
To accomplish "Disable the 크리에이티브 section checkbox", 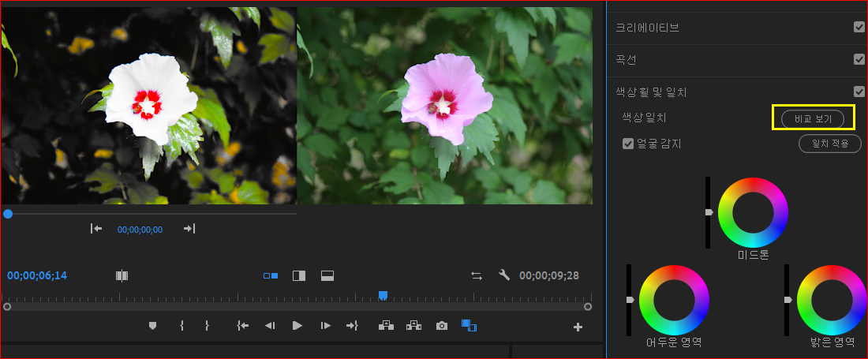I will (x=859, y=27).
